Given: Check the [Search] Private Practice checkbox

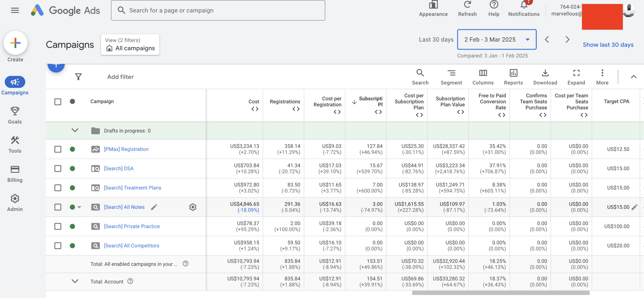Looking at the screenshot, I should [x=58, y=226].
